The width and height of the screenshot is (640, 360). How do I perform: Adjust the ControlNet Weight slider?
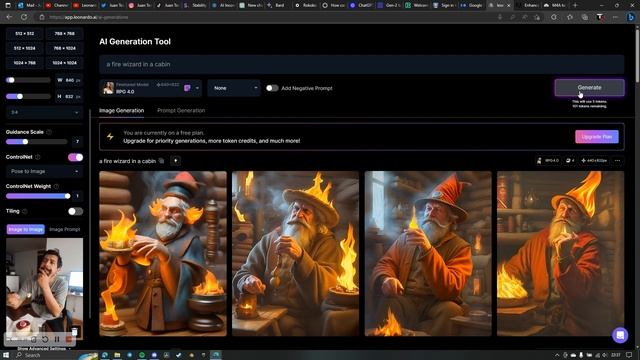pos(38,196)
